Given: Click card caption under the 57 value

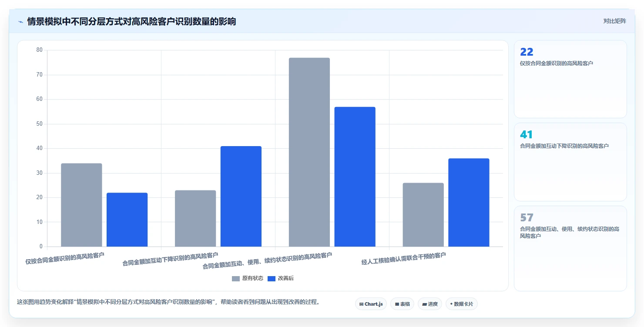Looking at the screenshot, I should pyautogui.click(x=570, y=232).
